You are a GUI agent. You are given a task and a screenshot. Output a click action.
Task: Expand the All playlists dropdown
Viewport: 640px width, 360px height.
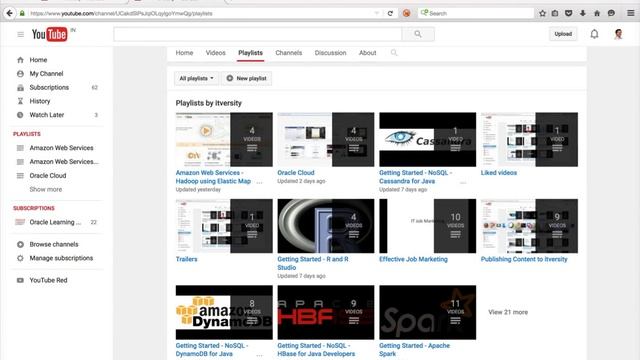[196, 78]
